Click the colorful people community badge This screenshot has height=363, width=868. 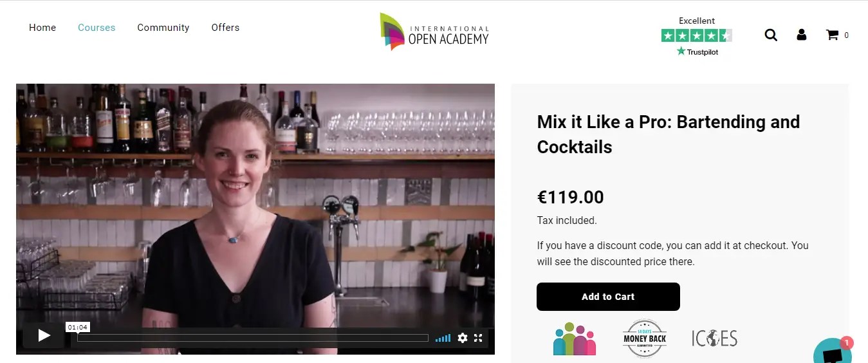(575, 339)
